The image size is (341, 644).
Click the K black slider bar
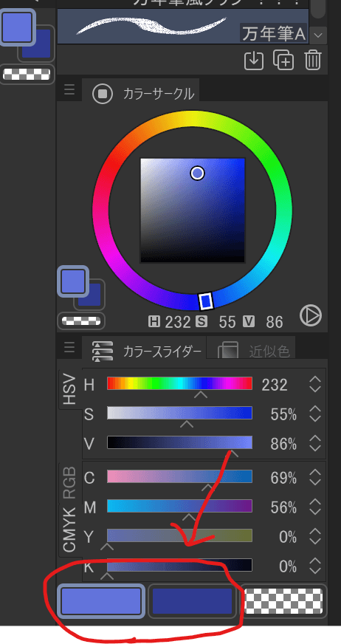pos(180,565)
